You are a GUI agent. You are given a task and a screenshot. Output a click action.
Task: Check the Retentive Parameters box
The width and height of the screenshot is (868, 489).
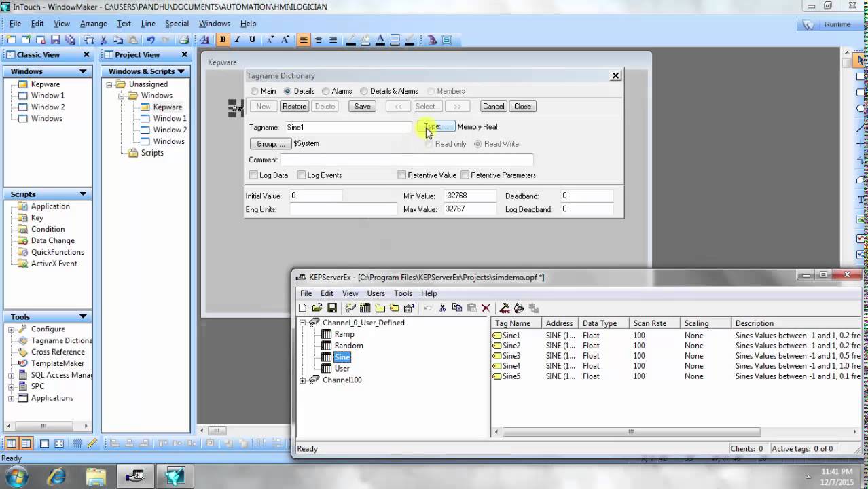(x=465, y=175)
